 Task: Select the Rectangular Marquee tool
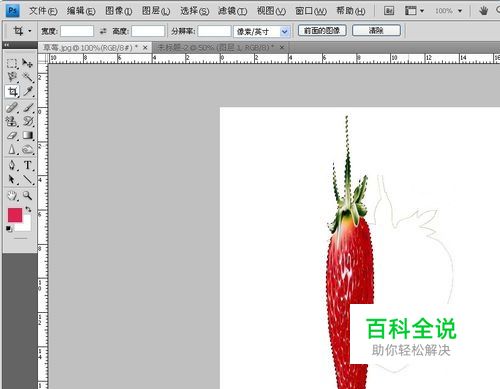pyautogui.click(x=12, y=63)
